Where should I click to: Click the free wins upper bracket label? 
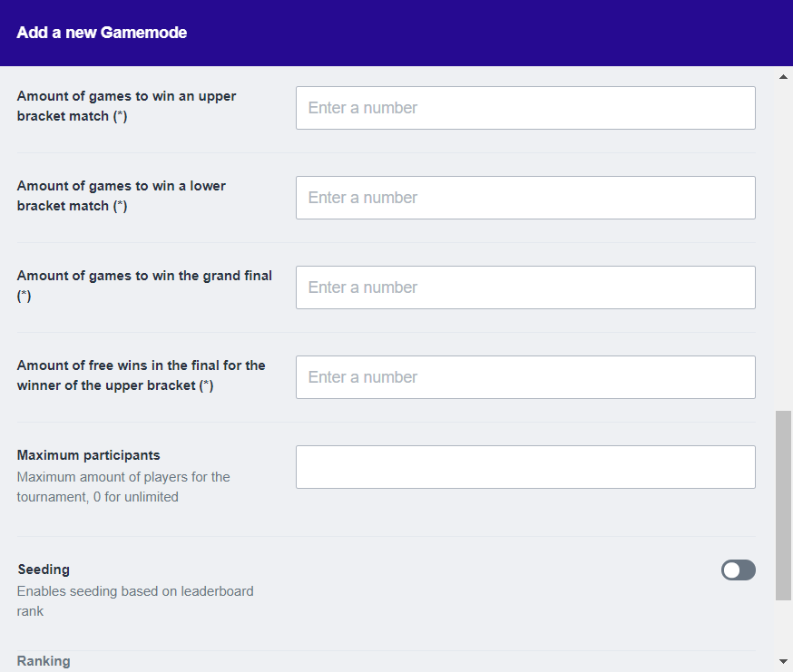pos(141,375)
